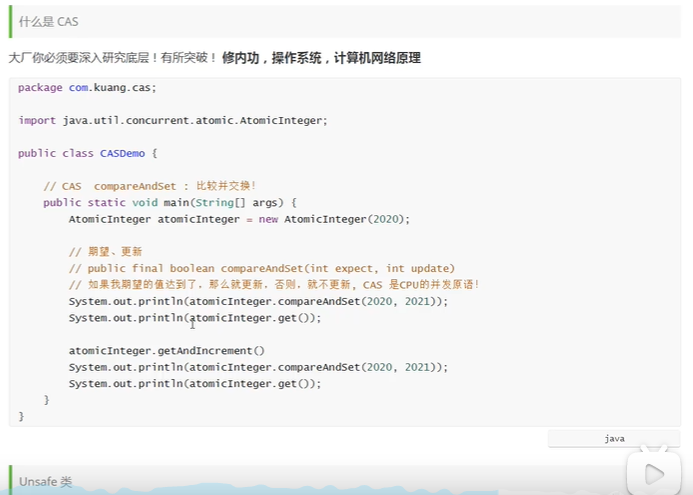
Task: Click the comment CAS compareAndSet : 比较并交换!
Action: point(150,186)
